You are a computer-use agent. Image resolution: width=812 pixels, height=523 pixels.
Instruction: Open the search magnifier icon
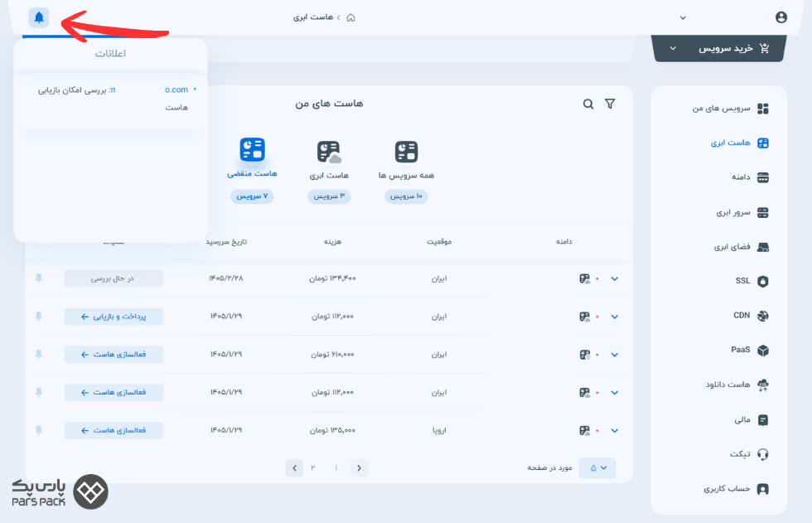click(588, 104)
